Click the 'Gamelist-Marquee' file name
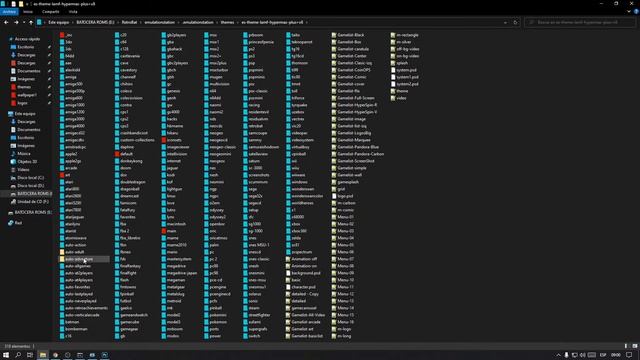Viewport: 640px width, 360px height. (354, 140)
